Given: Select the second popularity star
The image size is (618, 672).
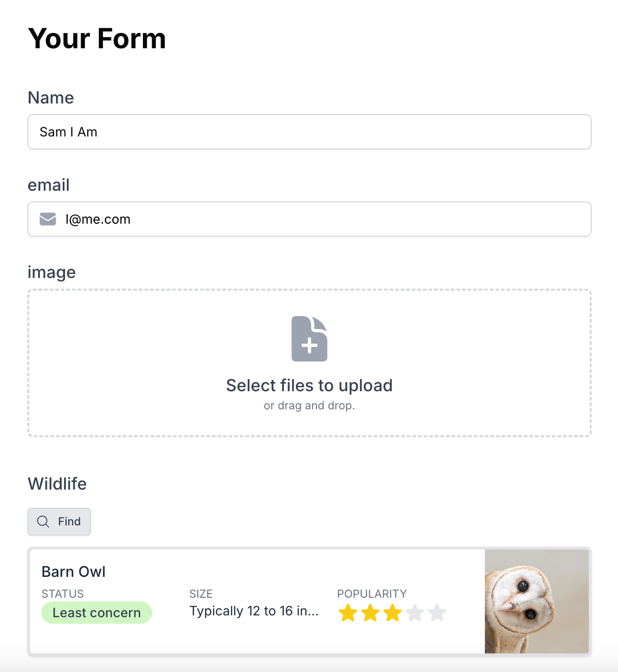Looking at the screenshot, I should pos(370,613).
